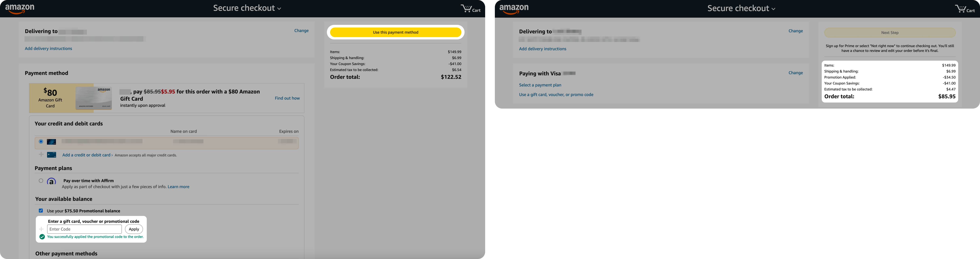Click the Enter Code text field
This screenshot has height=259, width=980.
pyautogui.click(x=84, y=229)
